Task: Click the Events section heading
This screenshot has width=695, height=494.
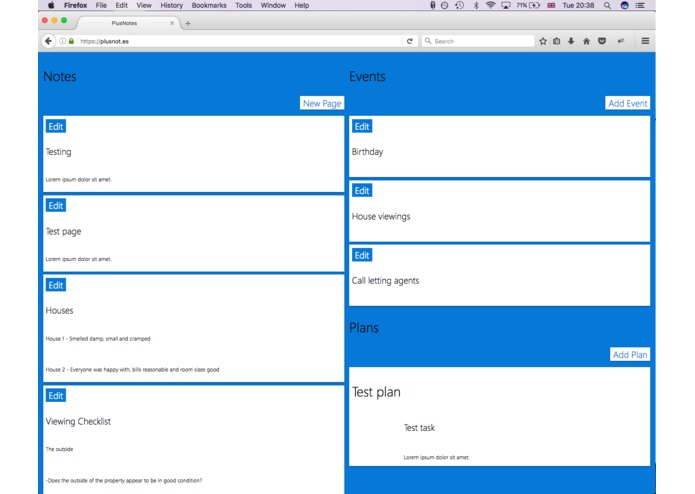Action: click(367, 77)
